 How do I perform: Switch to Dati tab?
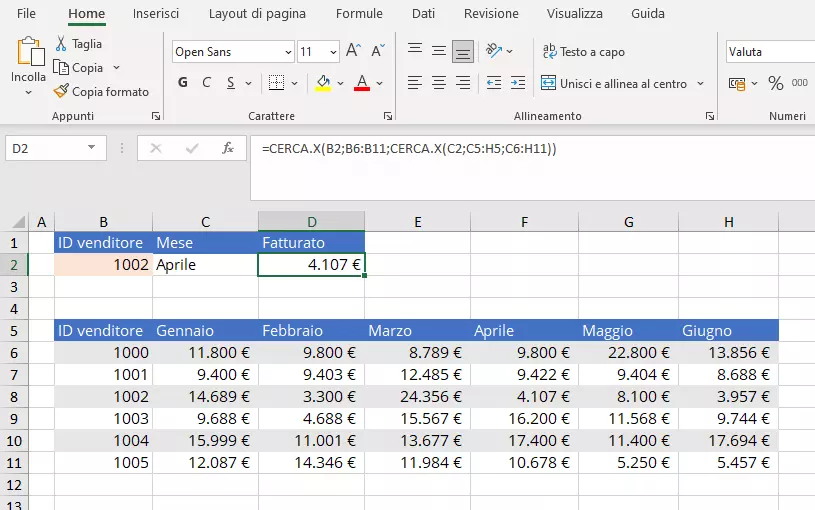[x=423, y=14]
